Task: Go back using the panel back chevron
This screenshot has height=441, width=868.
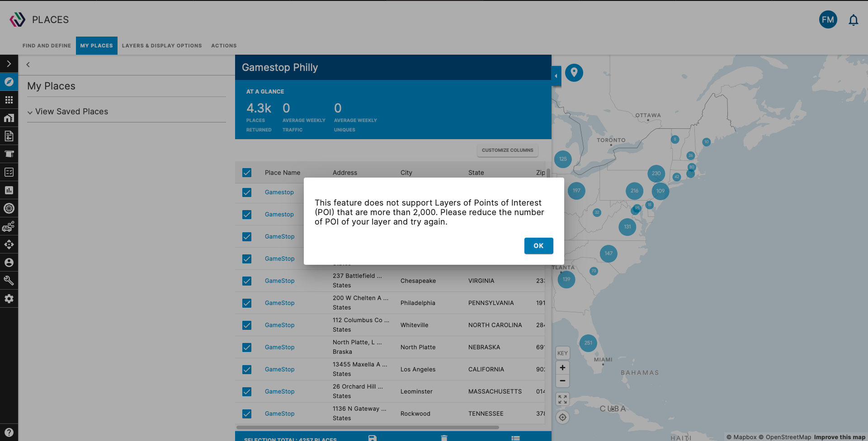Action: tap(28, 65)
